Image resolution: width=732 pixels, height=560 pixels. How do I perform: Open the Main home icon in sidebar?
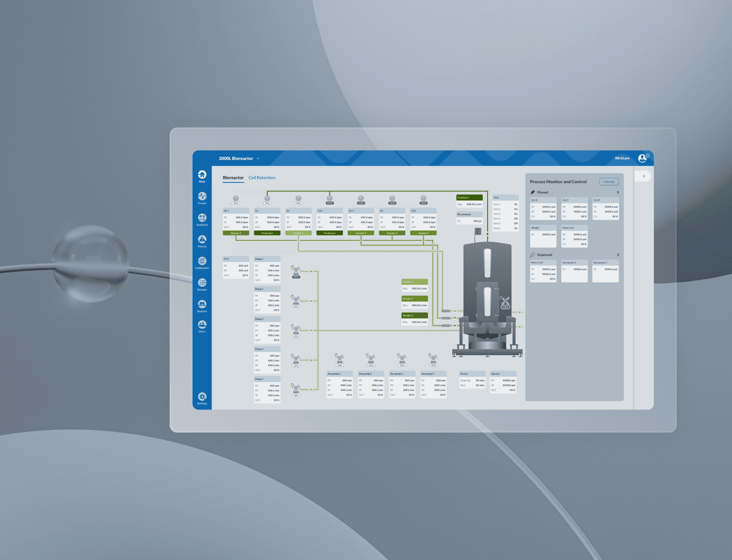pyautogui.click(x=202, y=176)
